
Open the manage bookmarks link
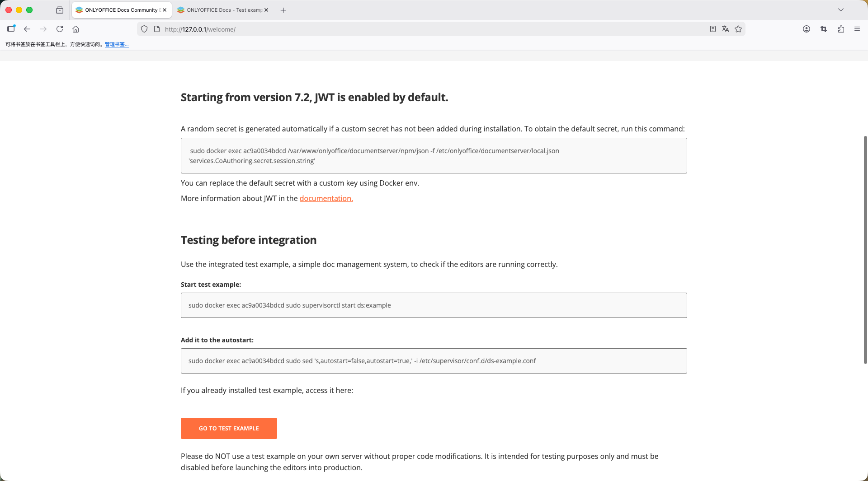[x=117, y=44]
